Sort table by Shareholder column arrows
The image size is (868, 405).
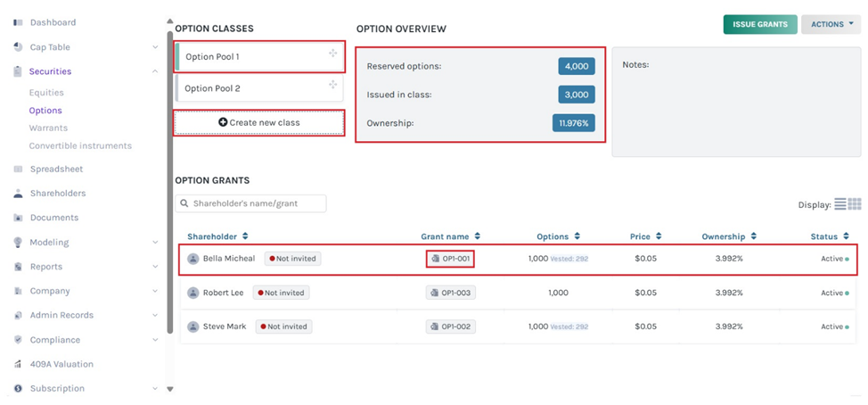(x=245, y=236)
